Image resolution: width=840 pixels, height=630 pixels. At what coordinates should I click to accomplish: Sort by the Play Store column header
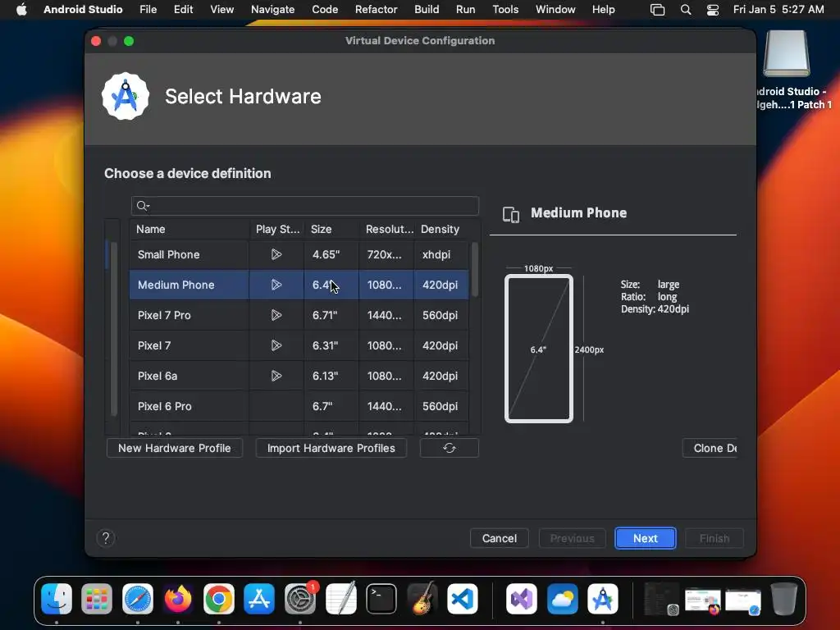276,229
